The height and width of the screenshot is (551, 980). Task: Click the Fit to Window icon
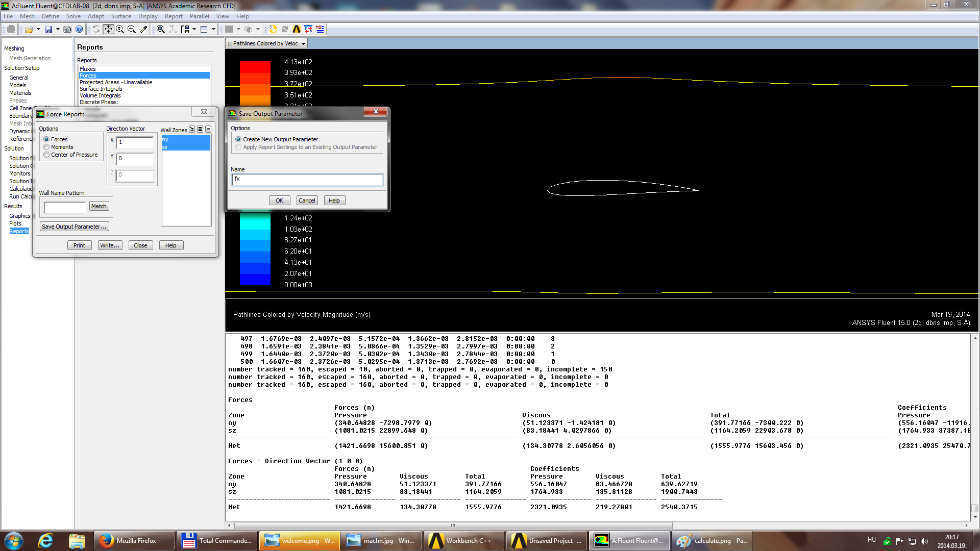click(161, 30)
